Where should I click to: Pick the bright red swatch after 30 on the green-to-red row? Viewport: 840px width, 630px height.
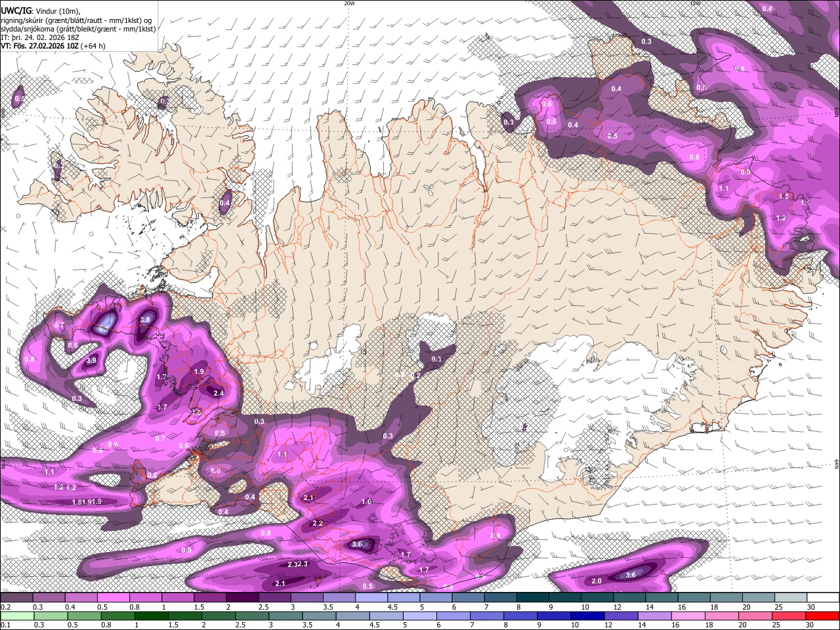pyautogui.click(x=823, y=616)
